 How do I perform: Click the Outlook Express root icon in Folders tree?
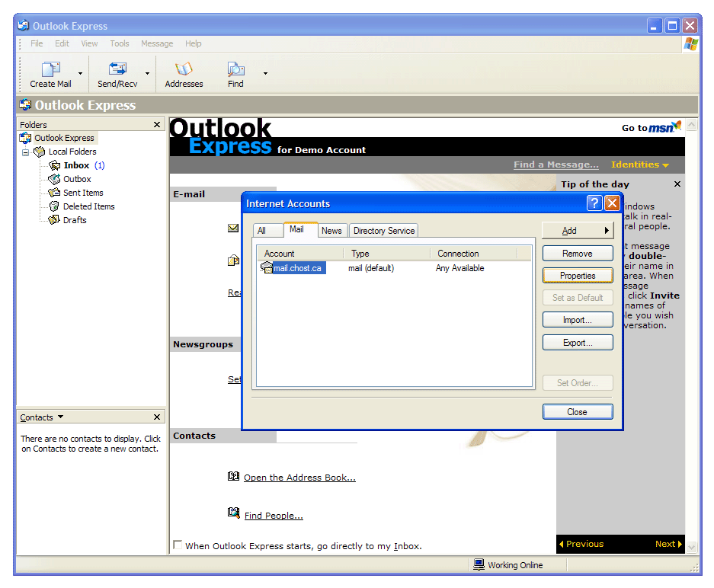pos(25,138)
